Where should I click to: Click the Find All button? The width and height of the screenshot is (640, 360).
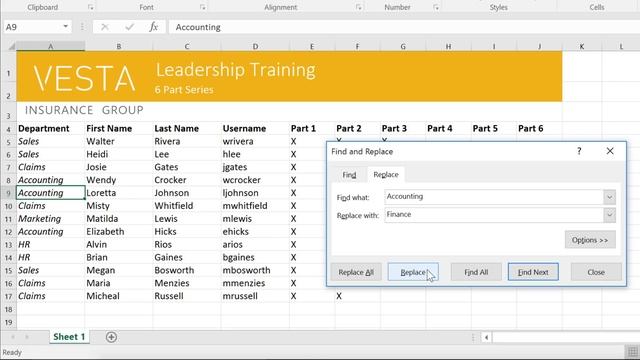[476, 272]
